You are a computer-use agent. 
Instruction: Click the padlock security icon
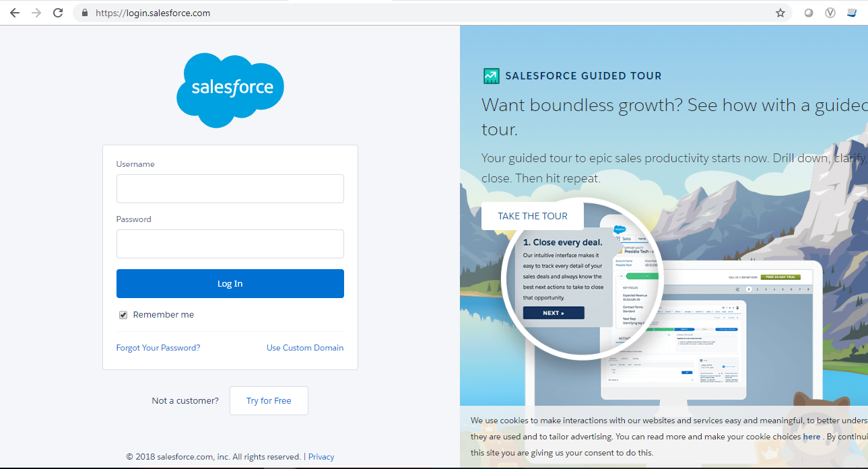[84, 13]
